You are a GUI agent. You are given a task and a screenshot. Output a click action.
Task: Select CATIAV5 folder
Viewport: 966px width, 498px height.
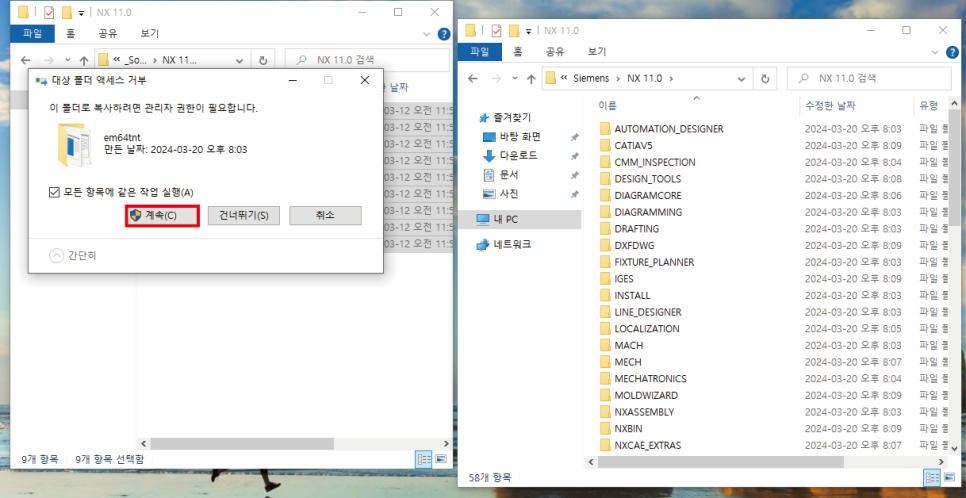tap(633, 145)
